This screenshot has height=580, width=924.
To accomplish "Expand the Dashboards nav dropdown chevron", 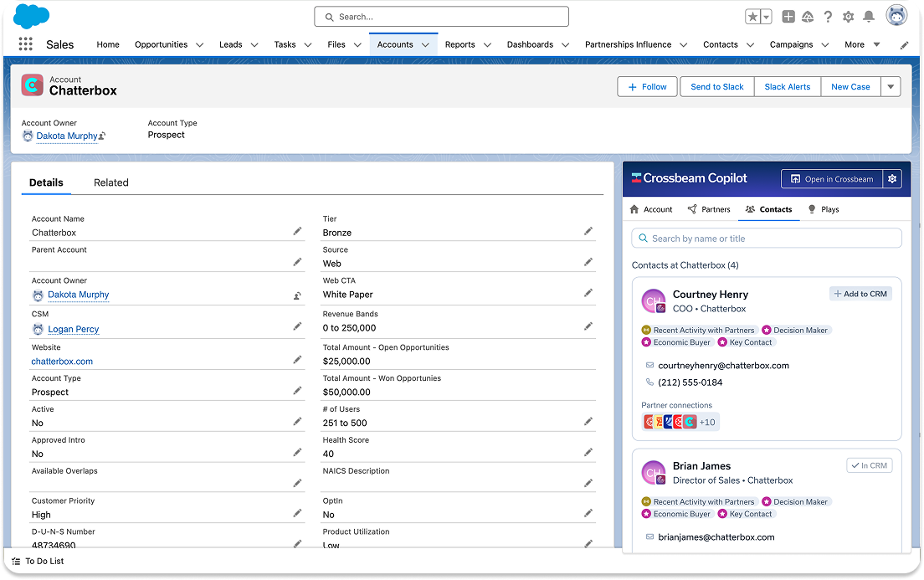I will pyautogui.click(x=566, y=45).
